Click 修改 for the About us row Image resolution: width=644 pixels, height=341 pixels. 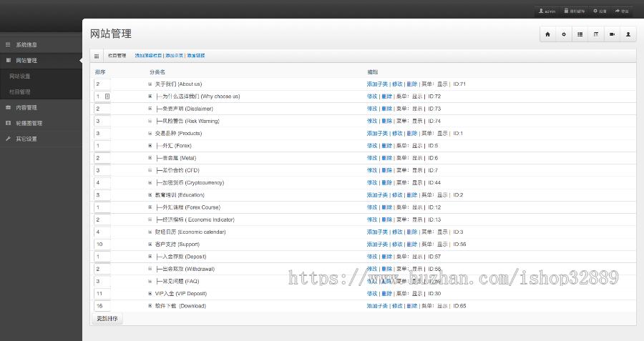click(x=397, y=84)
